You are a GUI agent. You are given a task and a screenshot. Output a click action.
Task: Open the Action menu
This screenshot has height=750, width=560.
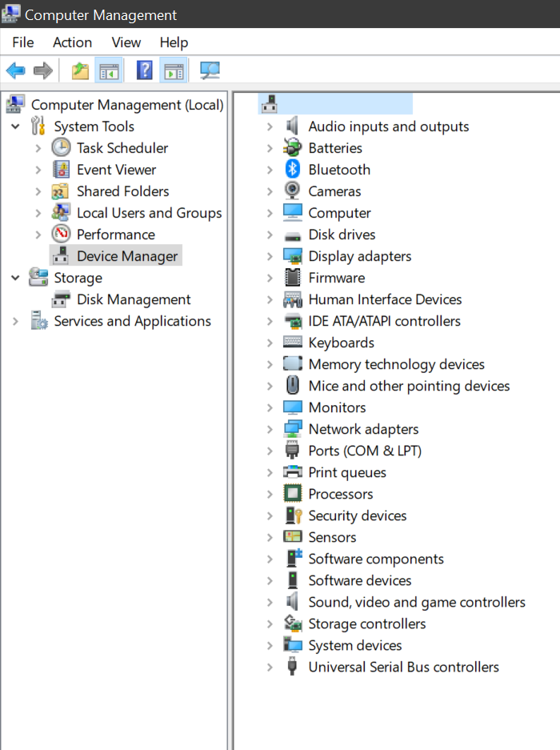[72, 42]
